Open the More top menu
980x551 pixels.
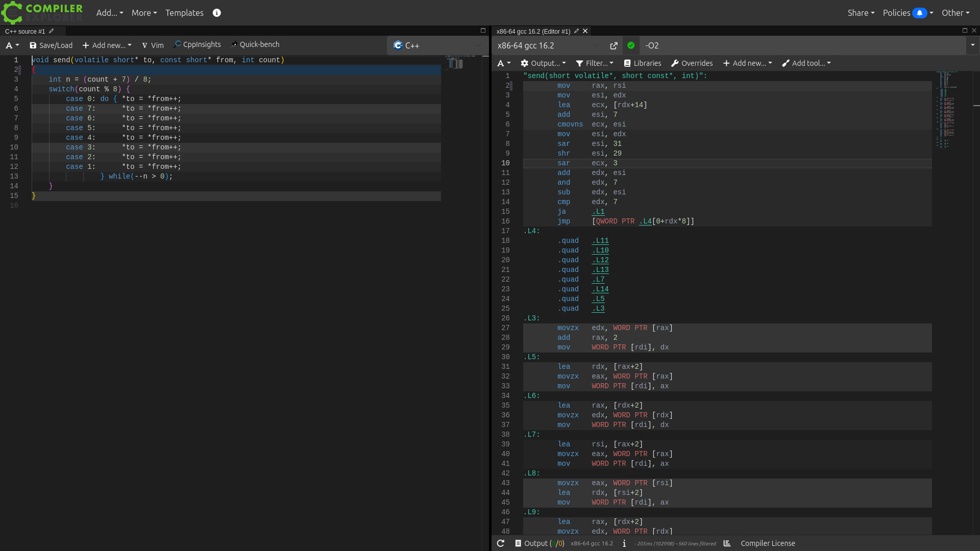coord(144,13)
